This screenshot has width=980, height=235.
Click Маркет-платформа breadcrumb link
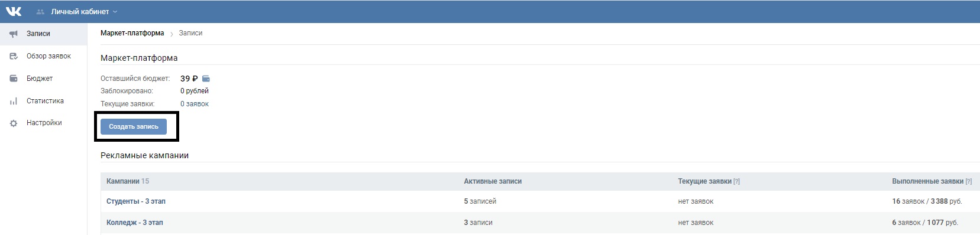pyautogui.click(x=132, y=33)
